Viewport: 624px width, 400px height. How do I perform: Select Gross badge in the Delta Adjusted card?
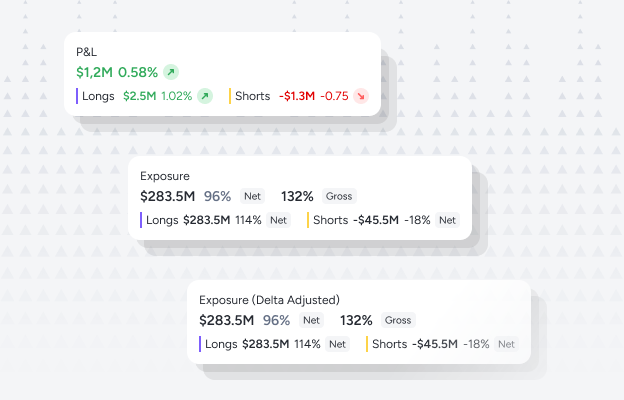click(x=398, y=320)
